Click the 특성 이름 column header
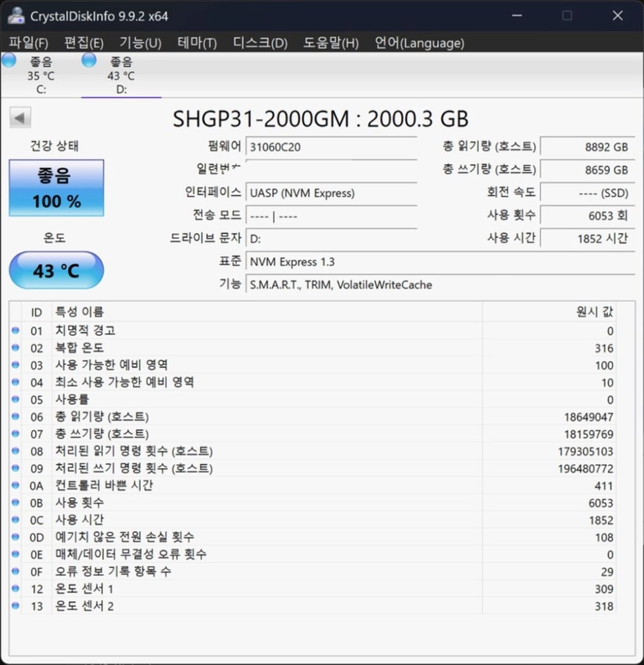The width and height of the screenshot is (644, 665). click(x=267, y=312)
